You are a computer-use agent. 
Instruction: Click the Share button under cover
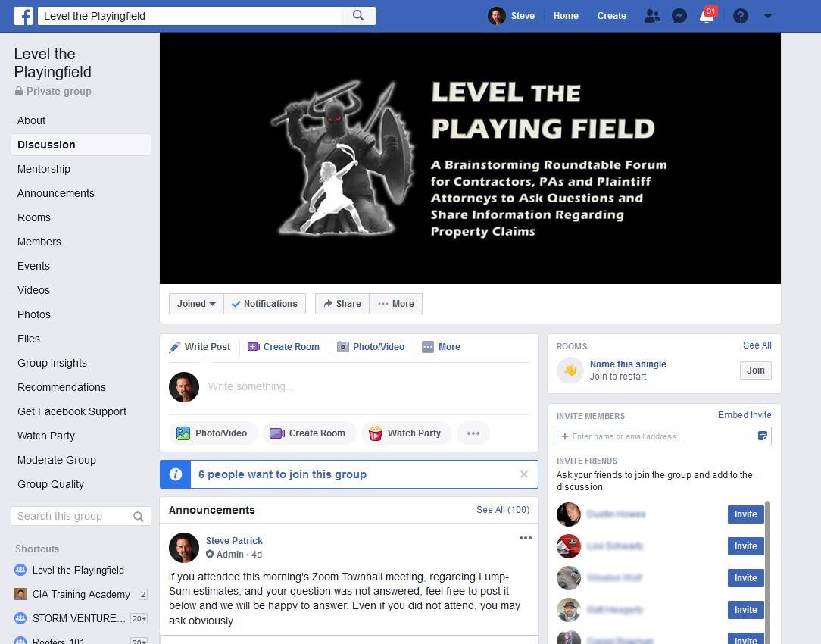coord(342,304)
